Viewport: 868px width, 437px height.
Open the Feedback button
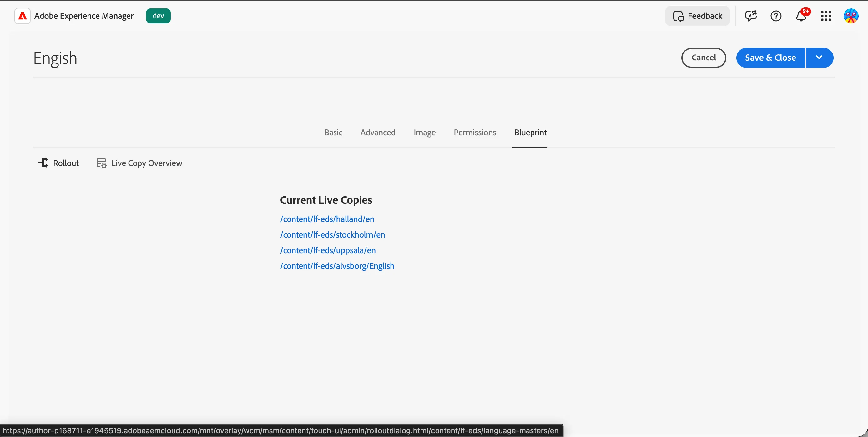pos(697,16)
